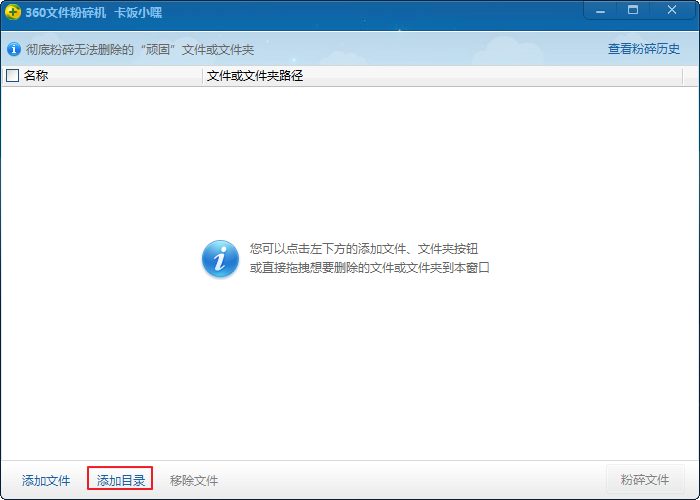This screenshot has width=700, height=500.
Task: Click 移除文件 to remove files
Action: (194, 480)
